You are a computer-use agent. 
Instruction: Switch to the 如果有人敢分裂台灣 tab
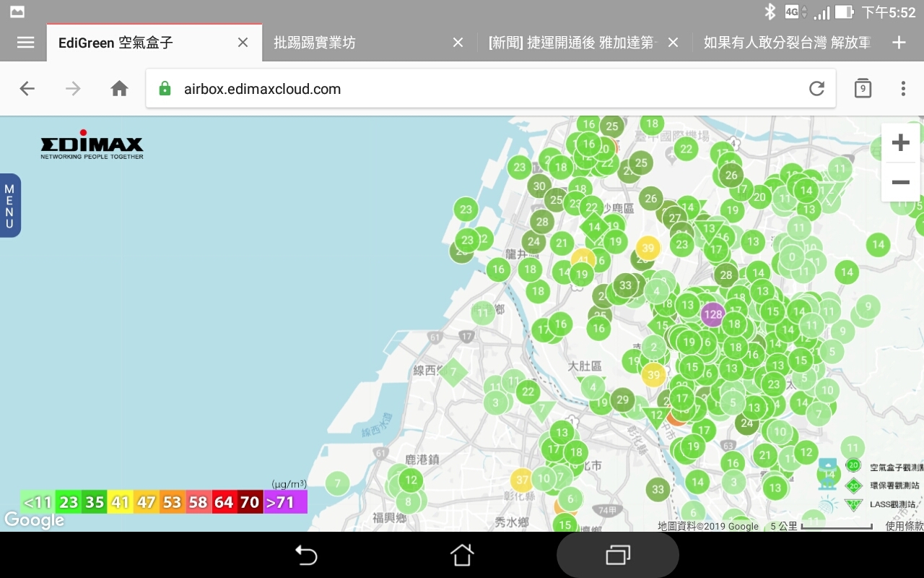pos(787,43)
